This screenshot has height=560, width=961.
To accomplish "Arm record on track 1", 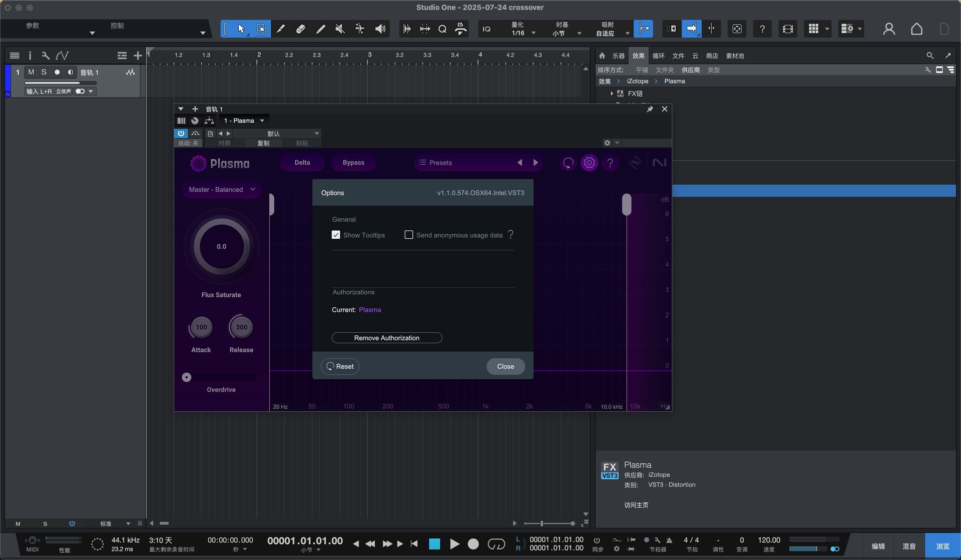I will coord(57,72).
